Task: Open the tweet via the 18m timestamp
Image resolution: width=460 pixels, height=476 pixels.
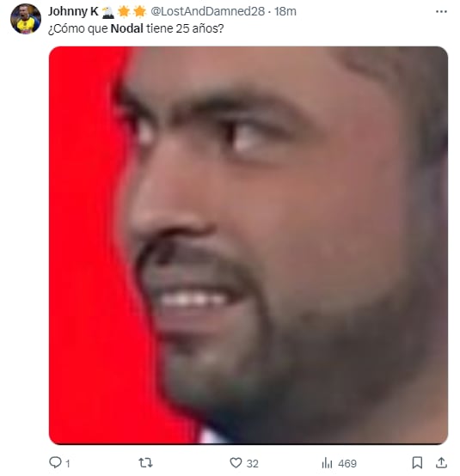Action: point(285,11)
